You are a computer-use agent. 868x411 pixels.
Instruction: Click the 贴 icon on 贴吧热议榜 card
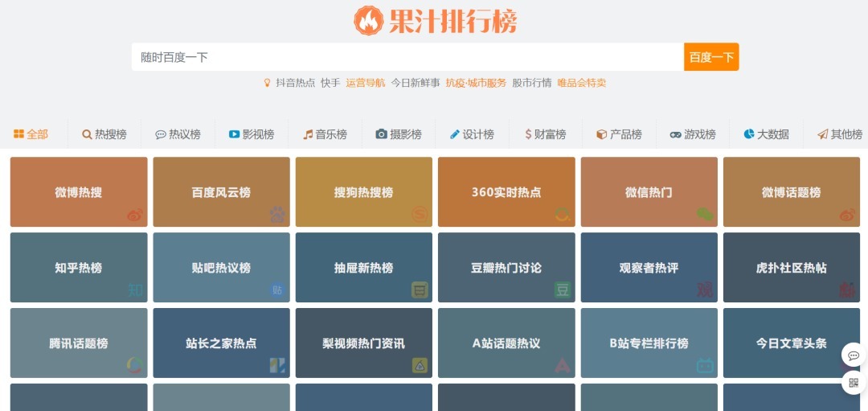(277, 290)
